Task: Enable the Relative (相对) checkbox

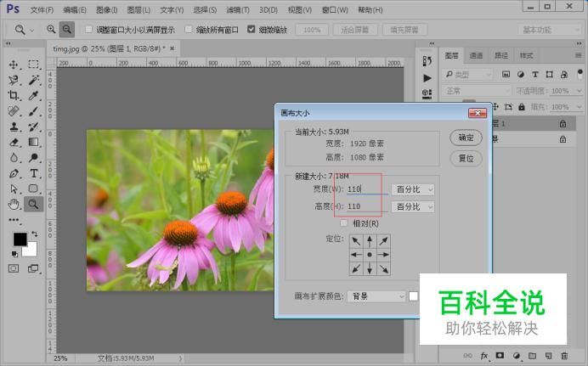Action: 343,223
